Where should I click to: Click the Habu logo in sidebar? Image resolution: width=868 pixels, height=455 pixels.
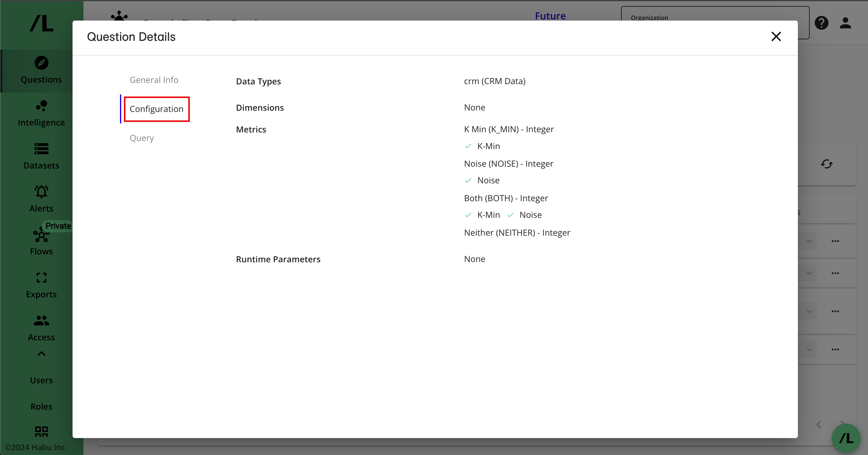pos(41,24)
